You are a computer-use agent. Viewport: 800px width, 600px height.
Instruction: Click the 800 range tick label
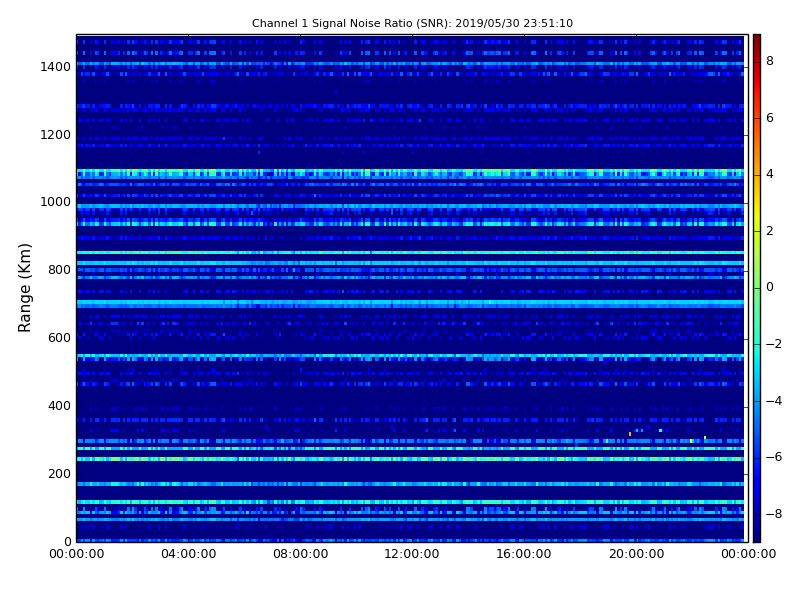[x=59, y=270]
